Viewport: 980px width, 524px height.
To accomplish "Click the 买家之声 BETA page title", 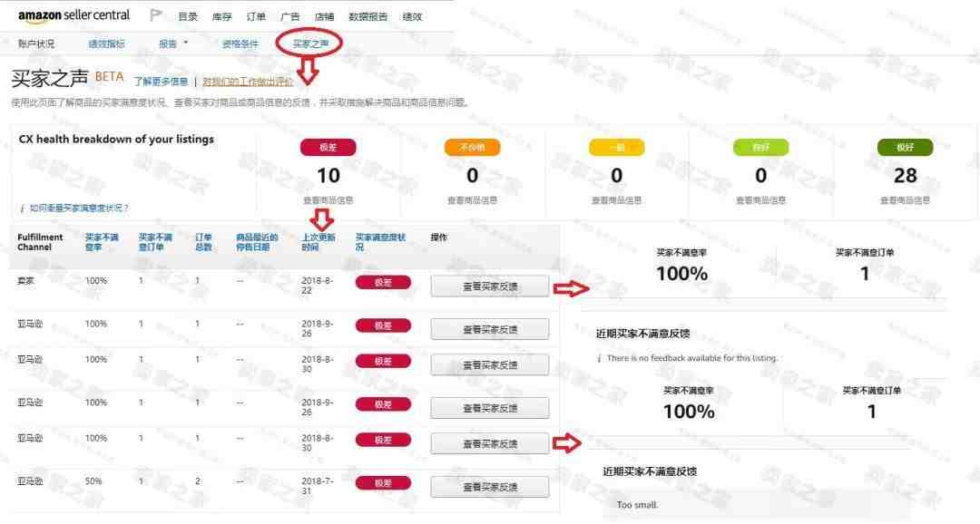I will [x=67, y=78].
